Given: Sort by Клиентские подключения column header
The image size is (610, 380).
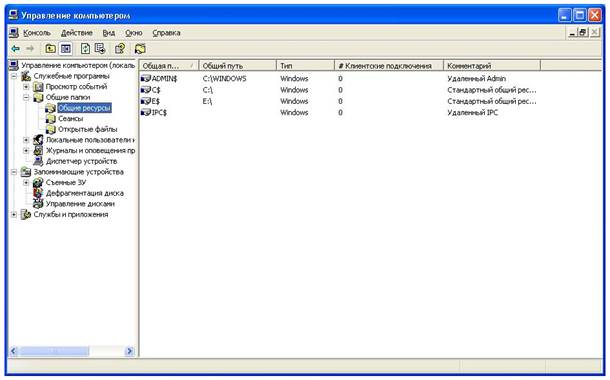Looking at the screenshot, I should pyautogui.click(x=389, y=66).
